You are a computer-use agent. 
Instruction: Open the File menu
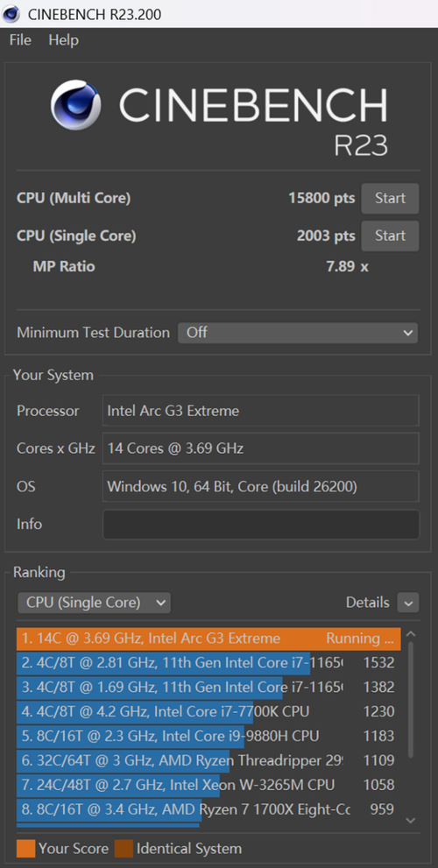point(20,40)
